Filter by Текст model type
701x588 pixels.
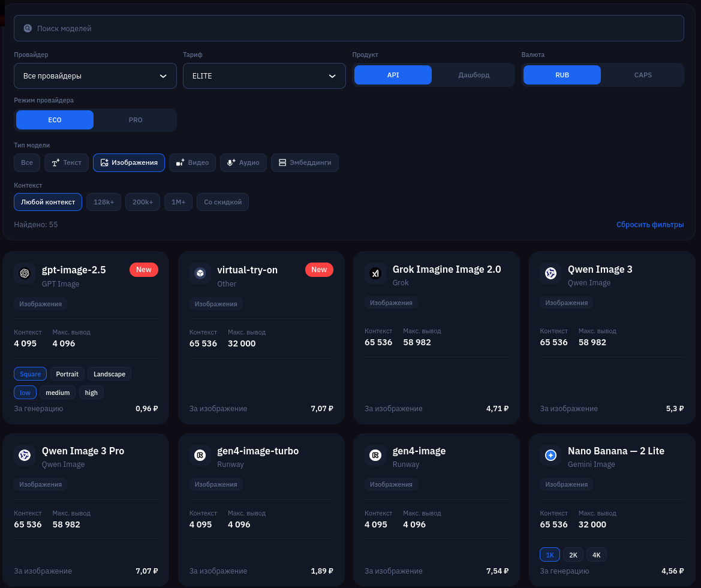pos(66,162)
